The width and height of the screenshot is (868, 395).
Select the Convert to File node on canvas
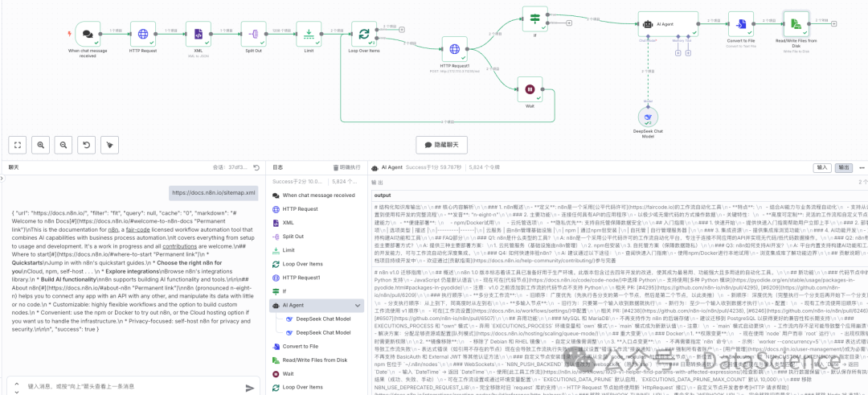[741, 24]
